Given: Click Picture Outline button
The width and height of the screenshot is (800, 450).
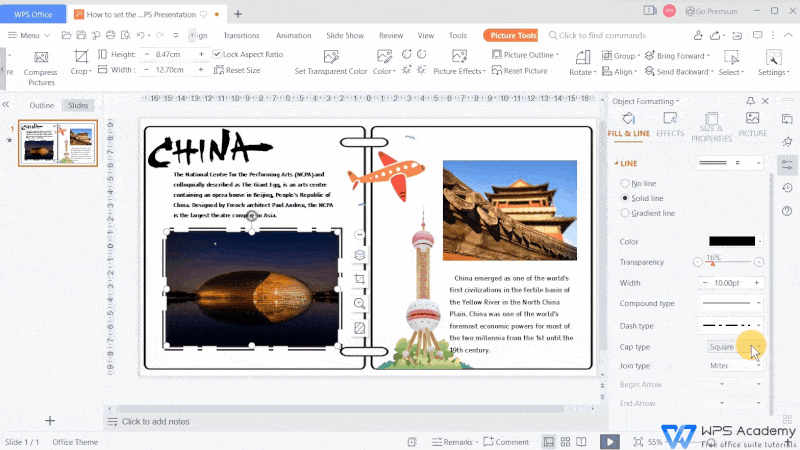Looking at the screenshot, I should coord(526,55).
